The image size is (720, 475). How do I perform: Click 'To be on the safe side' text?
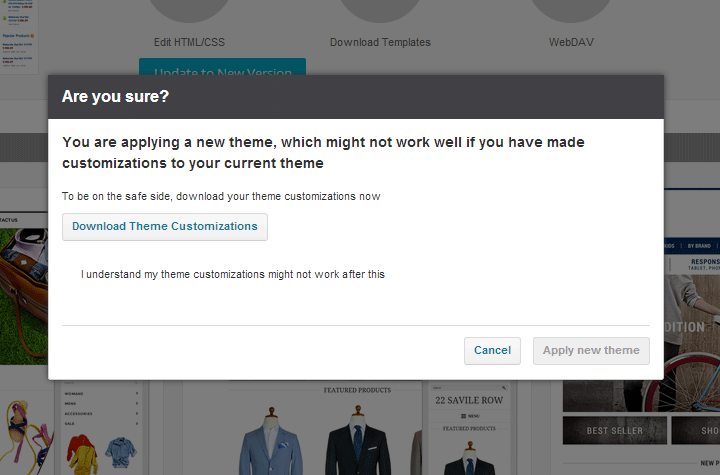coord(221,197)
